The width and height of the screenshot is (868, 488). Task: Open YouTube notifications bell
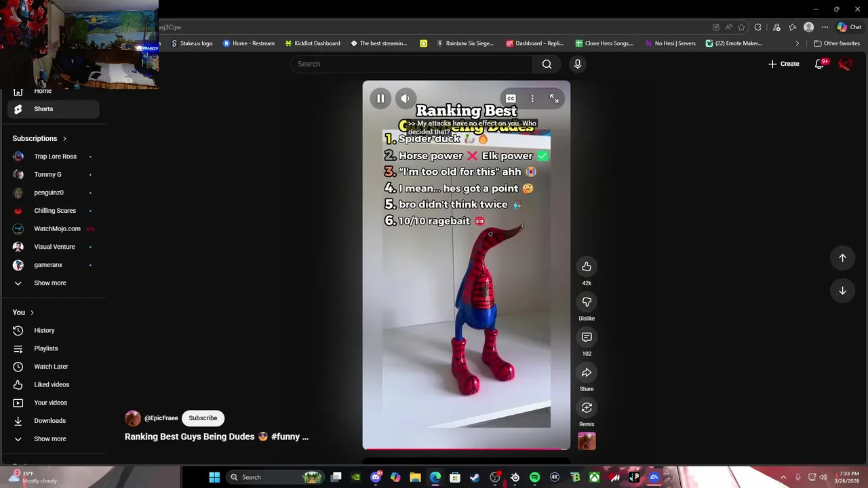[819, 64]
